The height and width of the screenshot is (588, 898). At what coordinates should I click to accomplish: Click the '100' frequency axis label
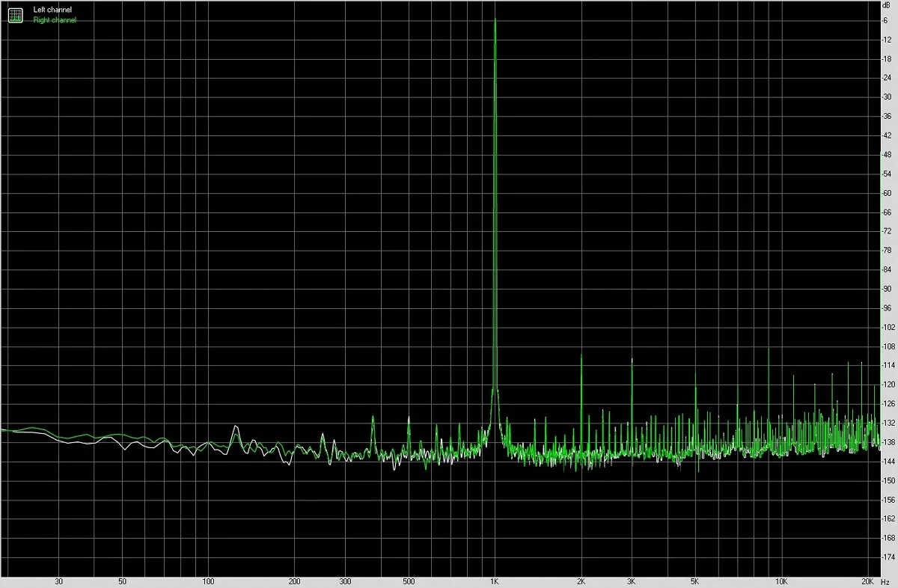click(209, 581)
